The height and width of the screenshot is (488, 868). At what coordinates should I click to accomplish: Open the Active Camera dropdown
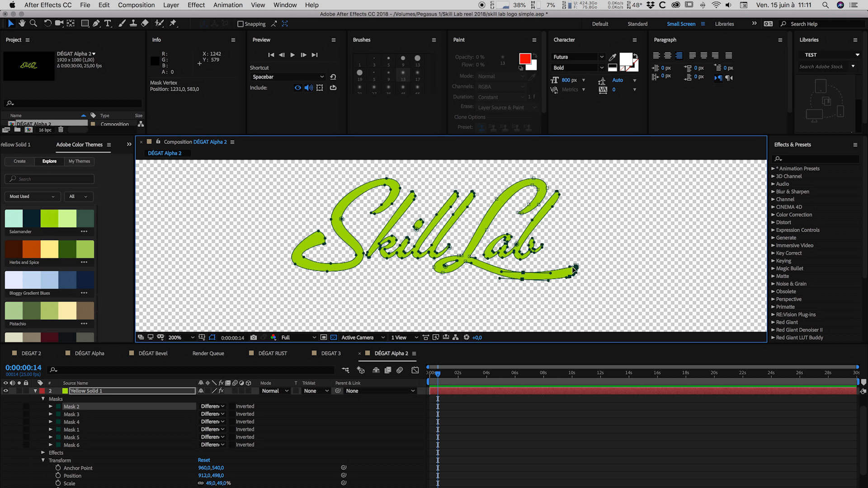[x=363, y=338]
